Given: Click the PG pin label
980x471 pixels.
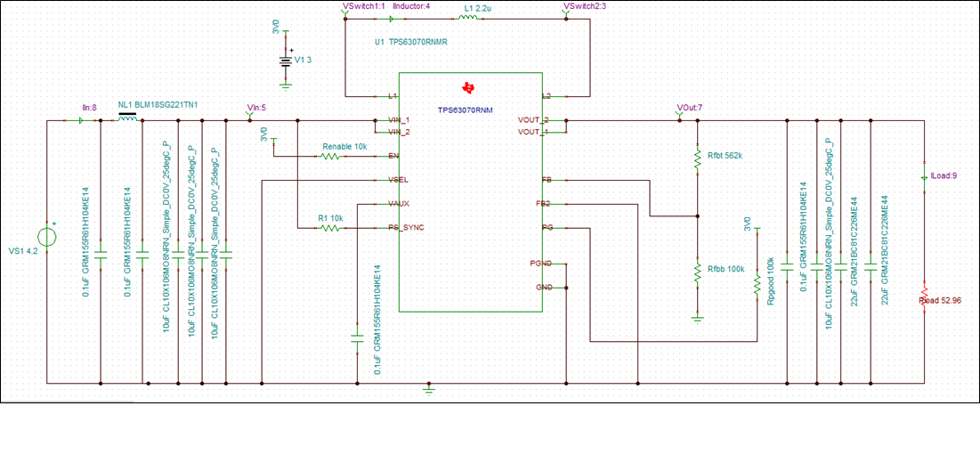Looking at the screenshot, I should [x=547, y=228].
